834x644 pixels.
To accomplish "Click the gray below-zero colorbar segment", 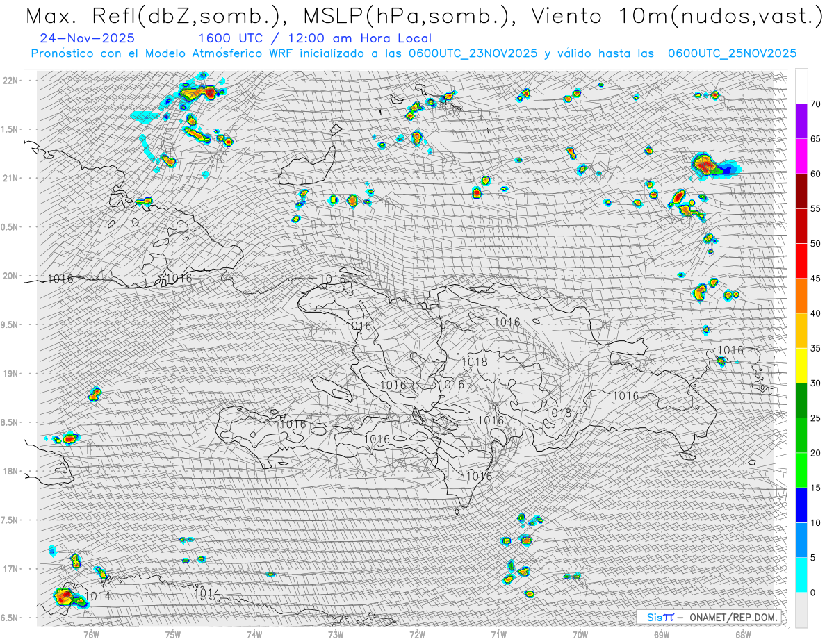I will [801, 609].
